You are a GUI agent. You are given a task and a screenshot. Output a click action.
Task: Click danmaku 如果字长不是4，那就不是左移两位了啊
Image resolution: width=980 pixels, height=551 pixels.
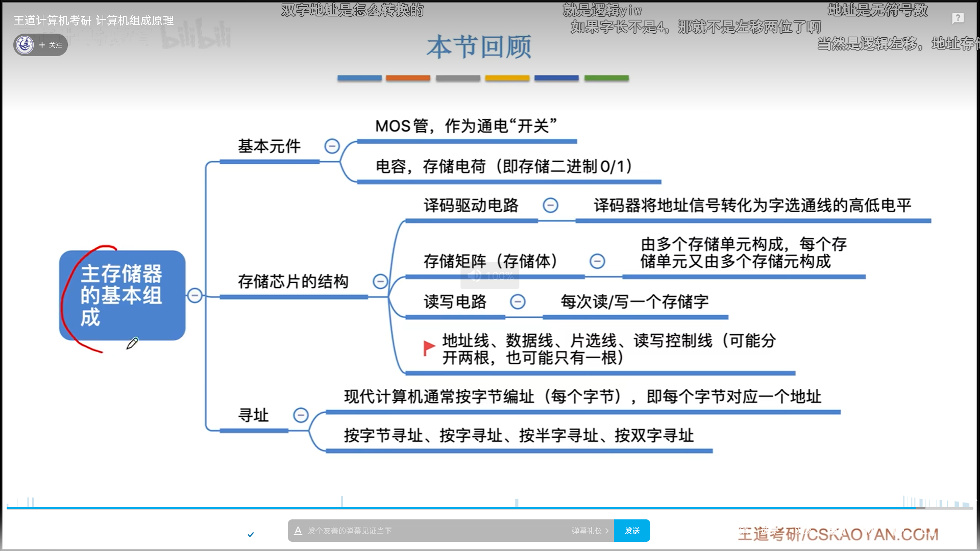coord(696,27)
